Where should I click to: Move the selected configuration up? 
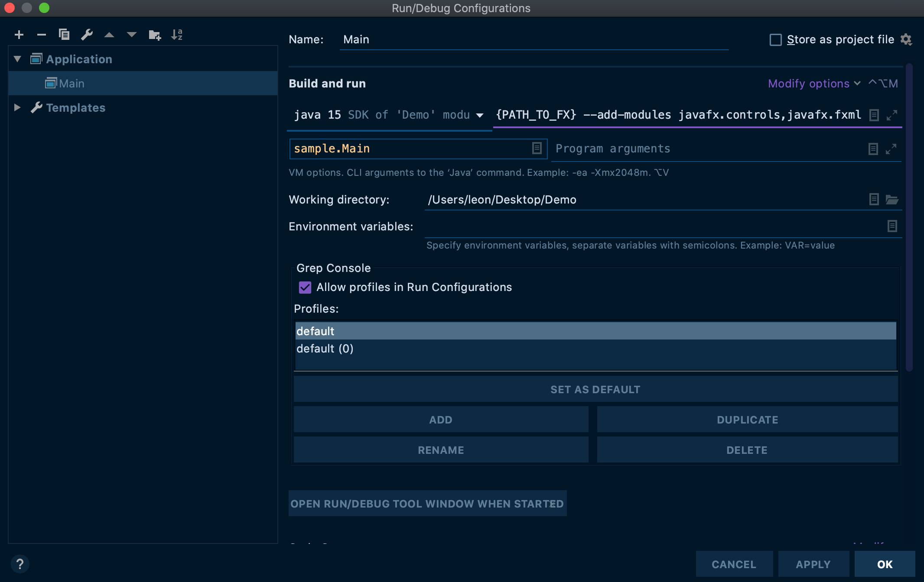coord(109,35)
